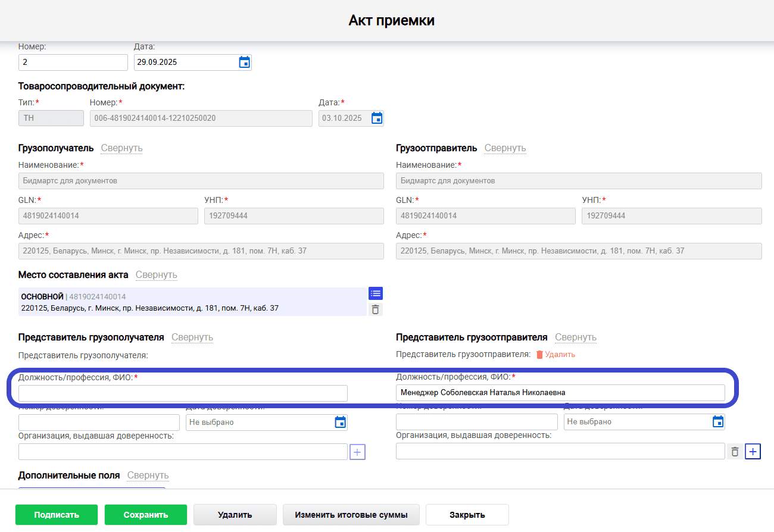Viewport: 774px width, 532px height.
Task: Collapse the Грузоотправитель section
Action: (x=505, y=148)
